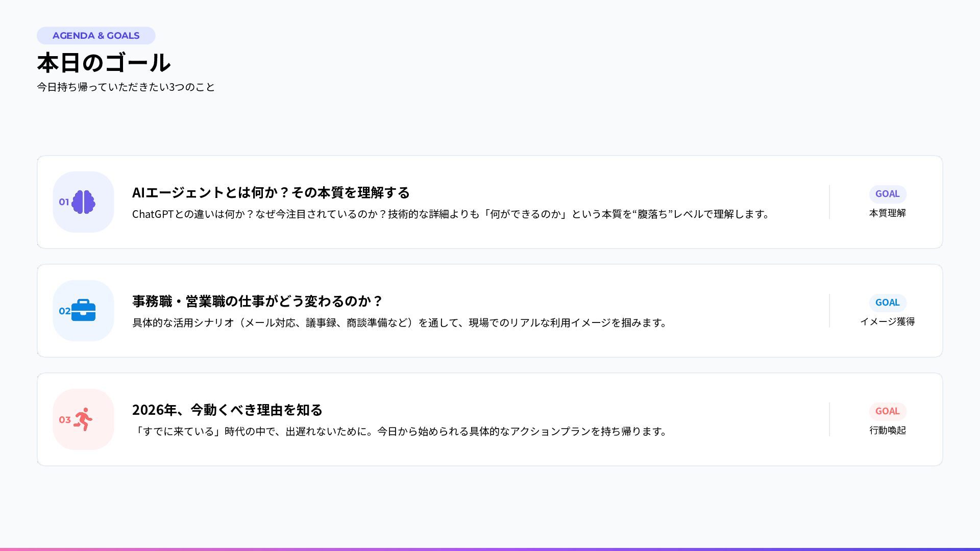The height and width of the screenshot is (551, 980).
Task: Click the 02 number label
Action: (x=64, y=311)
